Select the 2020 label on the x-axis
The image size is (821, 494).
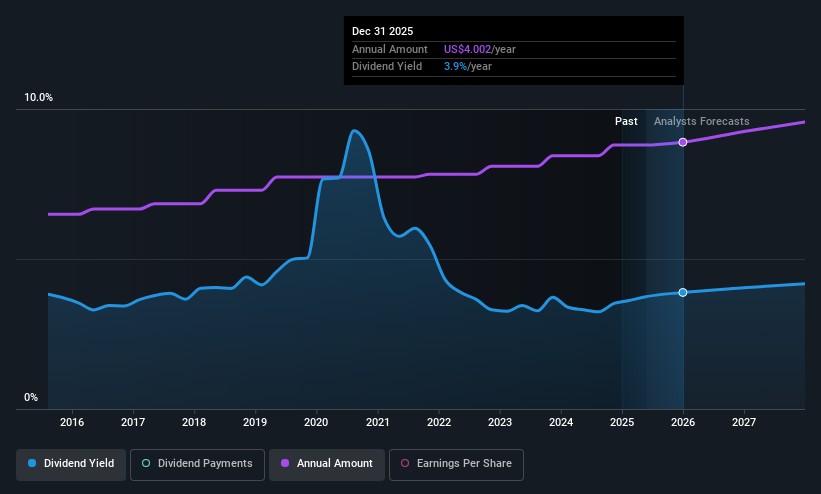pos(316,423)
